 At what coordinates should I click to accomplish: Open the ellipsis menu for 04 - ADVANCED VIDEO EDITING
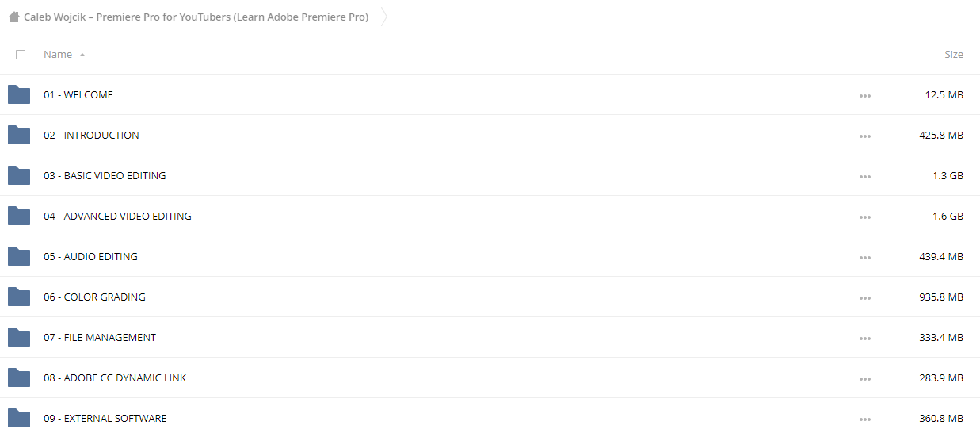864,217
